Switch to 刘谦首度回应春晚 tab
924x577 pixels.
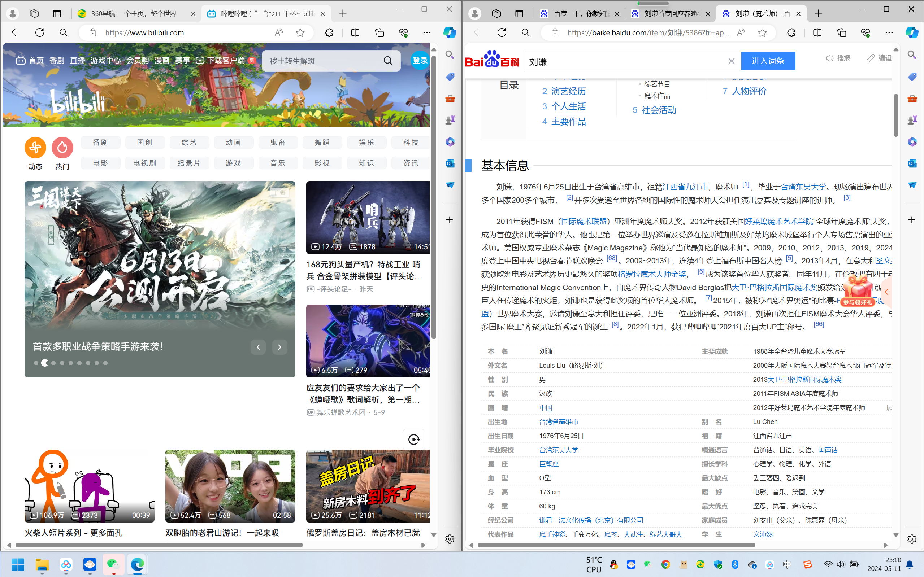(671, 14)
